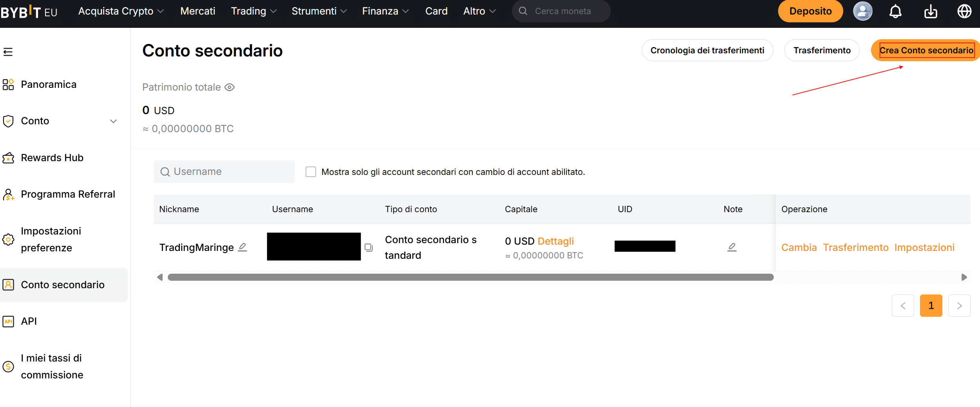Open language globe icon
Viewport: 980px width, 407px height.
pyautogui.click(x=964, y=11)
